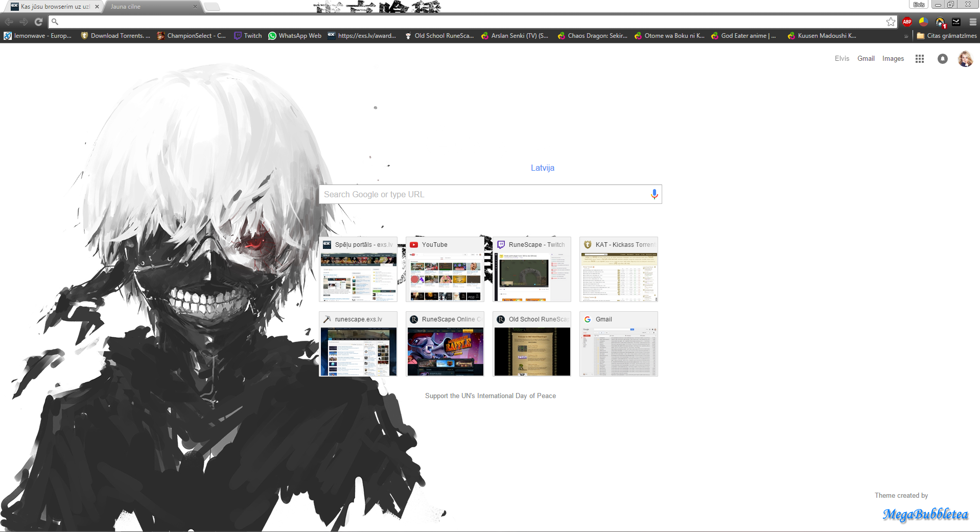Open the KAT - Kickass Torrents thumbnail
980x532 pixels.
pos(619,269)
